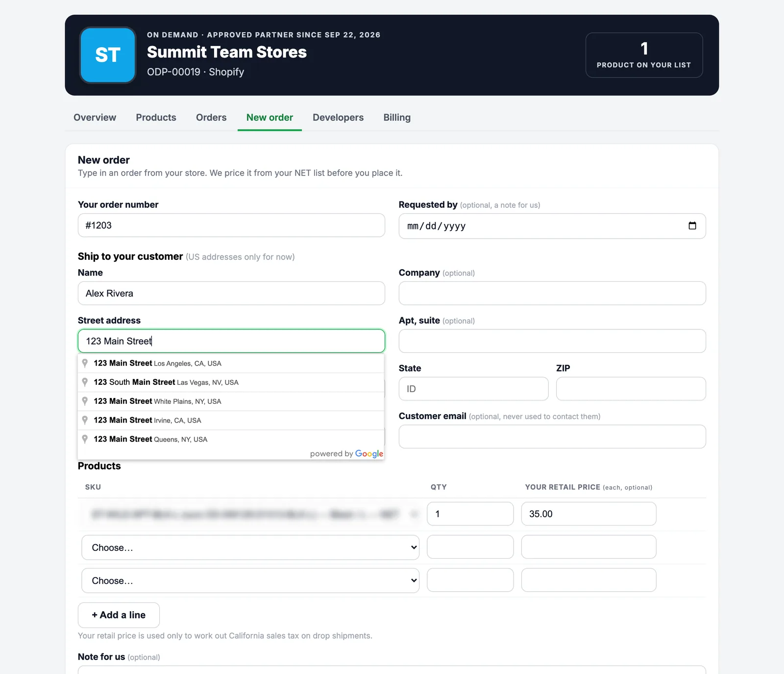Screen dimensions: 784x674
Task: Focus the ZIP field
Action: point(631,389)
